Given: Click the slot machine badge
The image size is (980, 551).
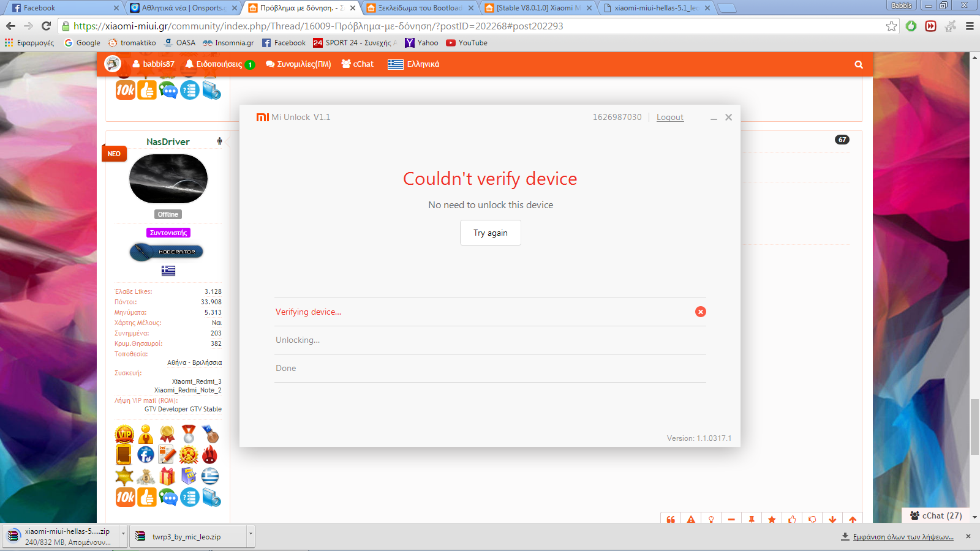Looking at the screenshot, I should tap(189, 476).
